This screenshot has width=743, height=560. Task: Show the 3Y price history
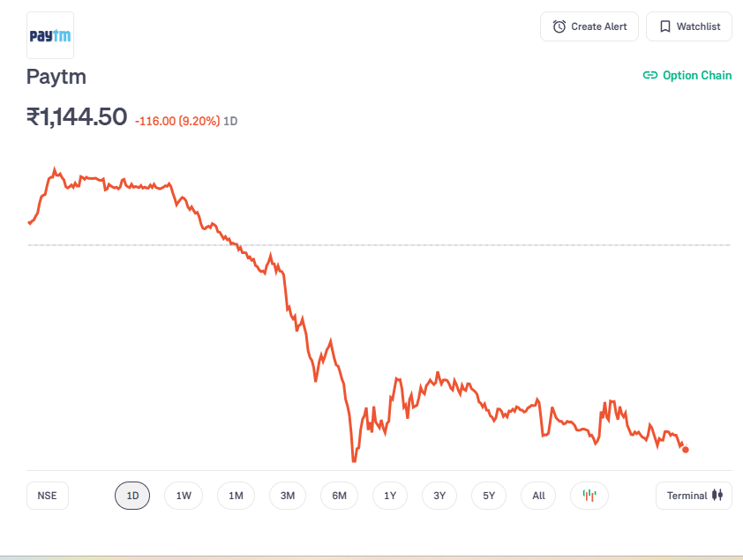click(x=439, y=496)
